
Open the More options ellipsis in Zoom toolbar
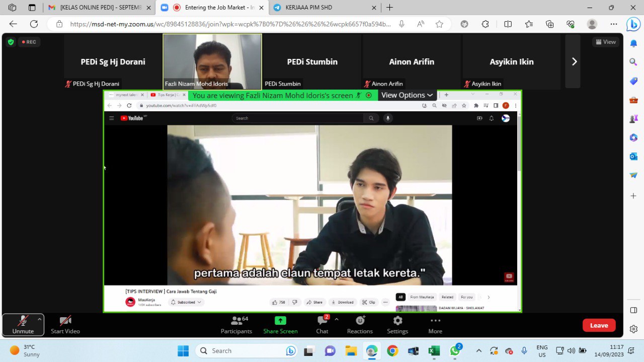(x=435, y=325)
